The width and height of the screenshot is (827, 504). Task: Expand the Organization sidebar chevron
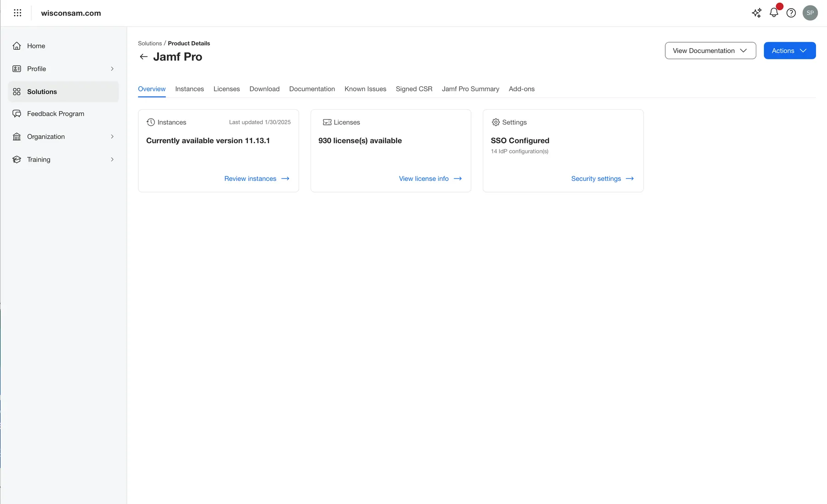[x=112, y=137]
